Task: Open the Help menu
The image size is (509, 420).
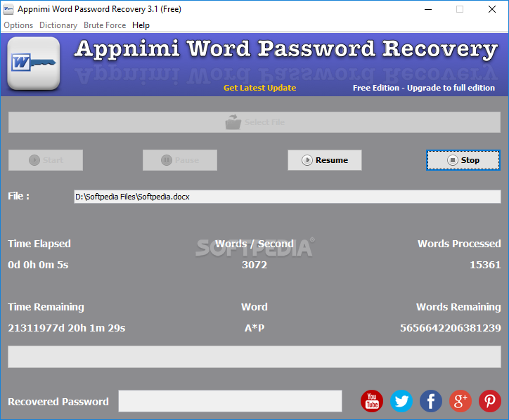Action: tap(141, 25)
